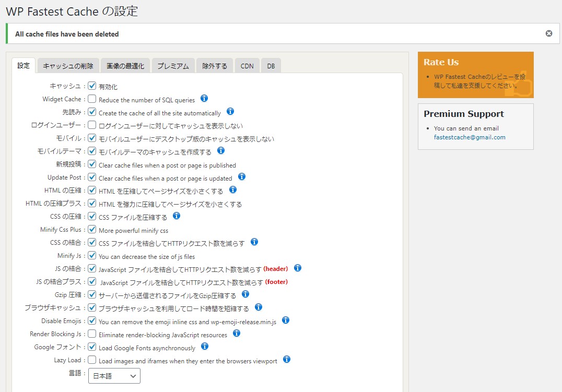Uncheck Gzip 圧縮 checkbox
Screen dimensions: 562x392
tap(92, 294)
